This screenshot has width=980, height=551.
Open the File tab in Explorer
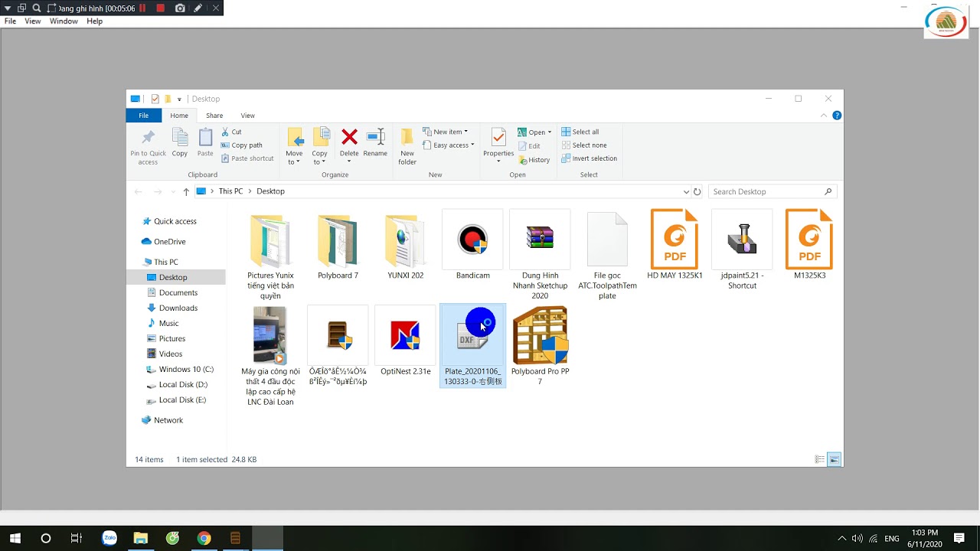(x=143, y=116)
